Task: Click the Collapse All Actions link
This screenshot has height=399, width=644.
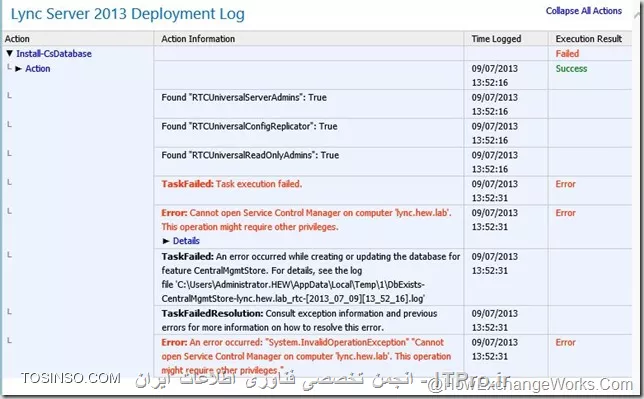Action: 584,11
